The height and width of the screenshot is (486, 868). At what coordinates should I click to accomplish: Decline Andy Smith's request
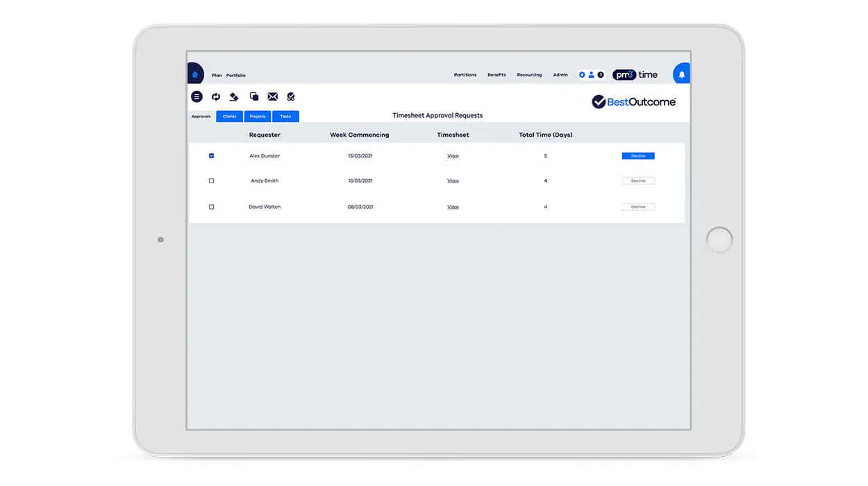(x=638, y=181)
